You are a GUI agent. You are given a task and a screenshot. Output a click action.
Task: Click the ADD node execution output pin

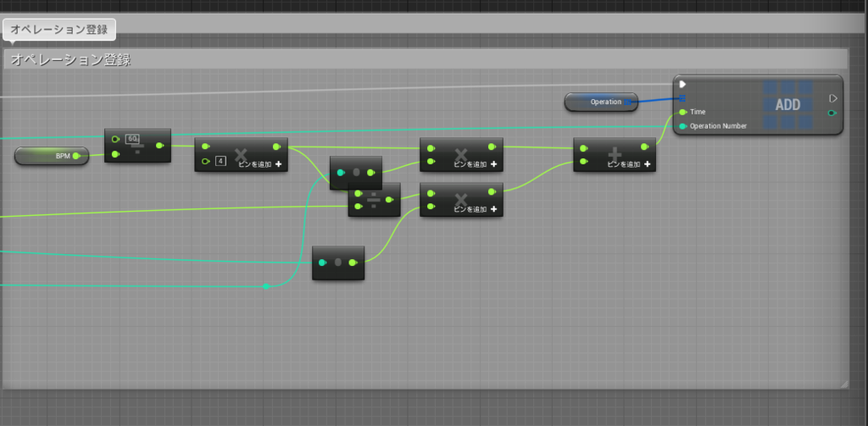(x=833, y=98)
